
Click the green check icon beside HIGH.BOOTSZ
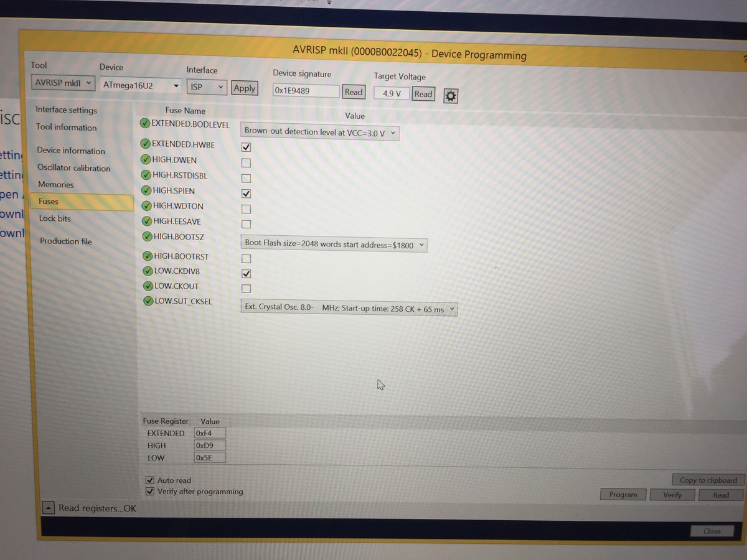[148, 236]
